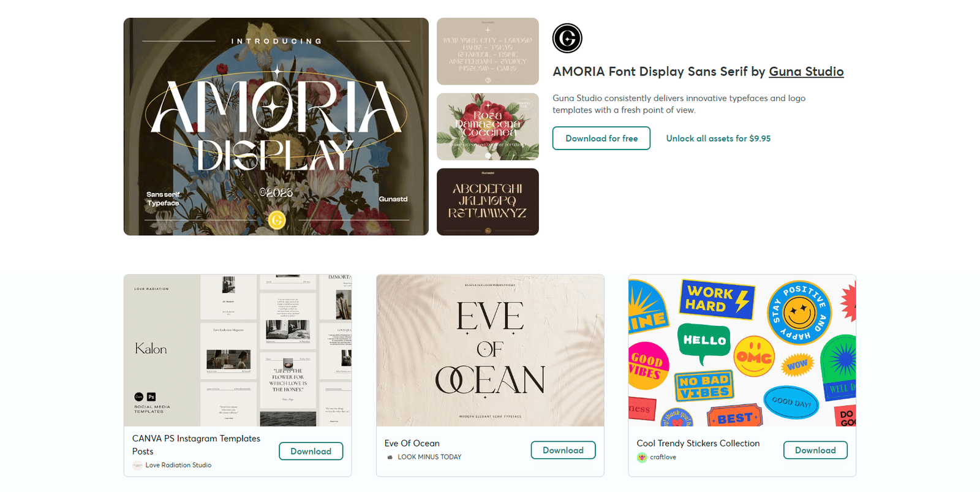980x492 pixels.
Task: Select Unlock all assets for $9.95
Action: pos(718,138)
